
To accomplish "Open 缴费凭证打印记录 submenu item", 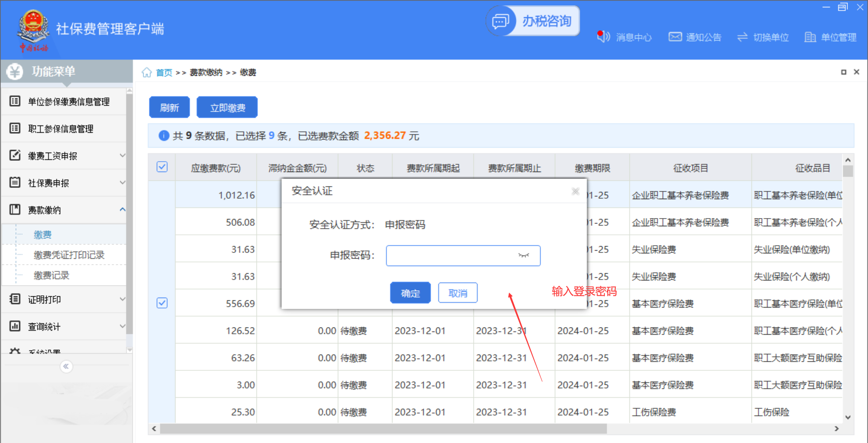I will pyautogui.click(x=69, y=255).
